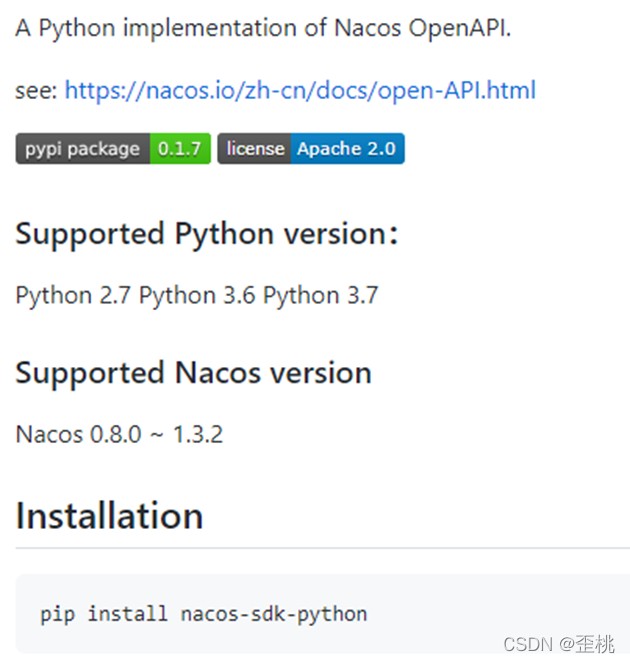Click 'A Python implementation of Nacos OpenAPI.' text

pos(263,28)
